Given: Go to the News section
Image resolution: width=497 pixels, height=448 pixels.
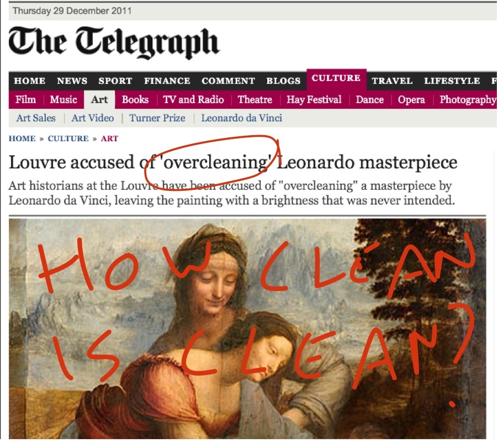Looking at the screenshot, I should tap(72, 81).
